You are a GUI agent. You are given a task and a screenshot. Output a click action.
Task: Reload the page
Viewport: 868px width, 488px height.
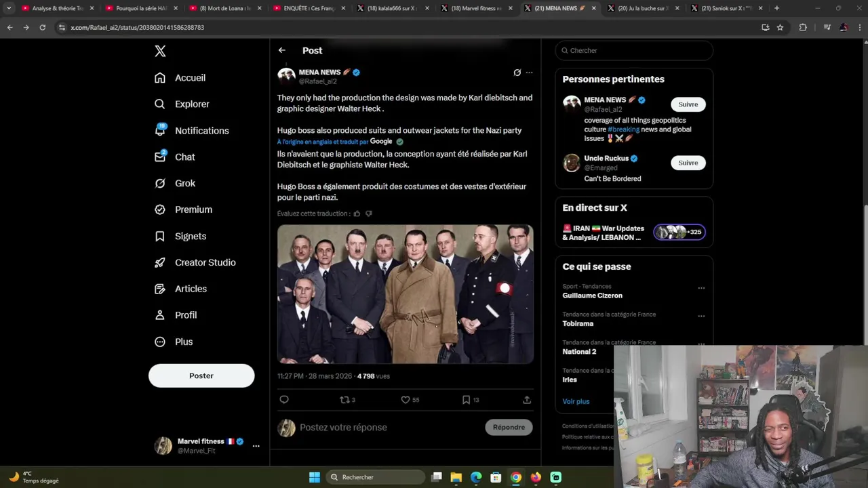point(42,27)
